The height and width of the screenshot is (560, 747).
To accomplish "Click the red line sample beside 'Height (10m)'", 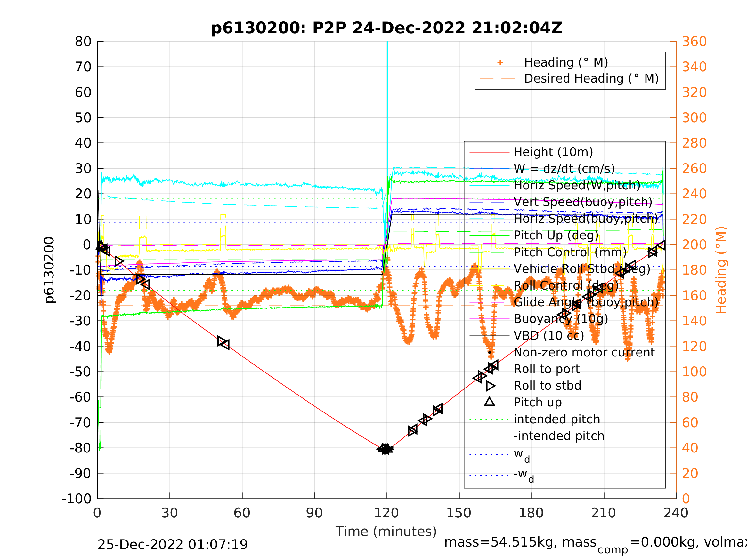I will coord(489,152).
